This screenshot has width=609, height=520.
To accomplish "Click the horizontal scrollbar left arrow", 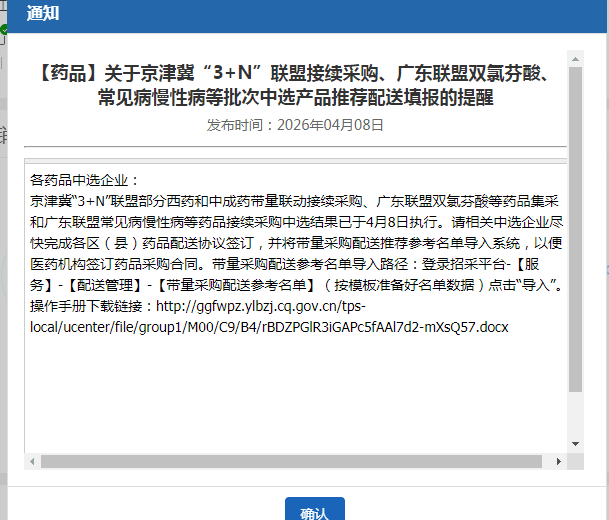I will pos(33,461).
